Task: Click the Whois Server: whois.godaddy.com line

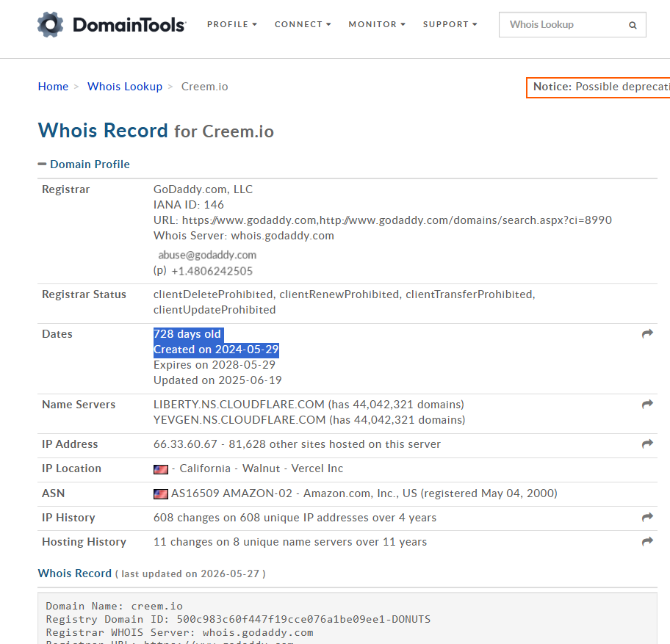Action: point(244,236)
